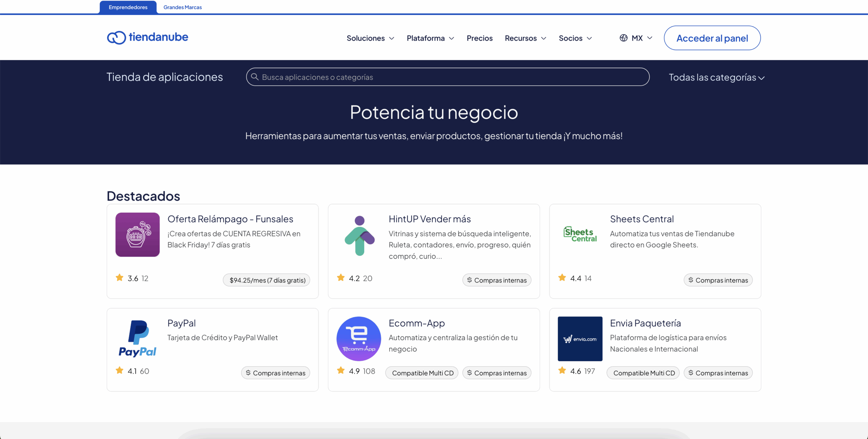Screen dimensions: 868x439
Task: Click Compatible Multi CD badge on Ecomm-App
Action: click(x=422, y=373)
